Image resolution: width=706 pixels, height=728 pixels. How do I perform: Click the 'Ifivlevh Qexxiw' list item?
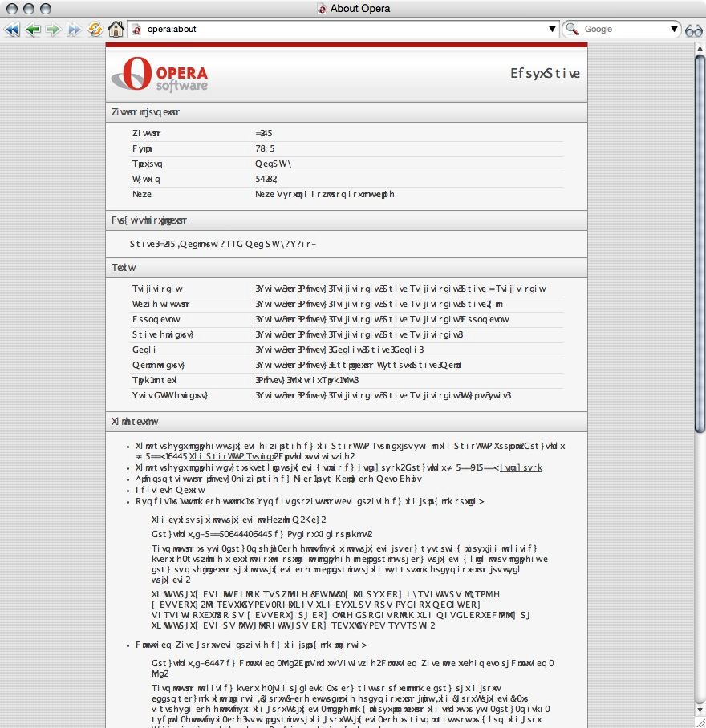coord(170,490)
